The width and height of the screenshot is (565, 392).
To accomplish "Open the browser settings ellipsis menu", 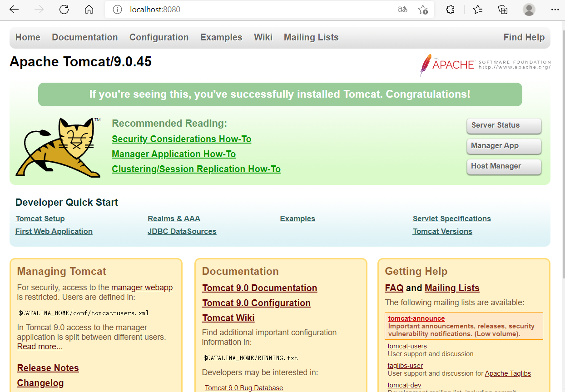I will pos(555,10).
